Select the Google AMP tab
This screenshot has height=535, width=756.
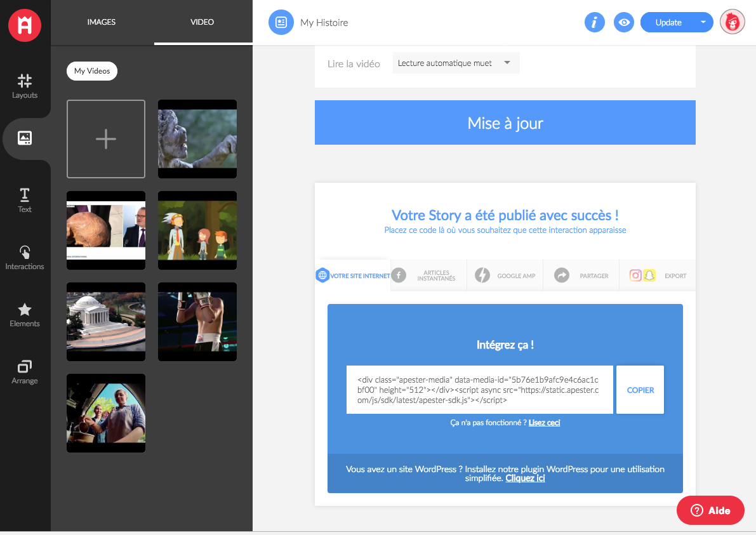coord(505,275)
